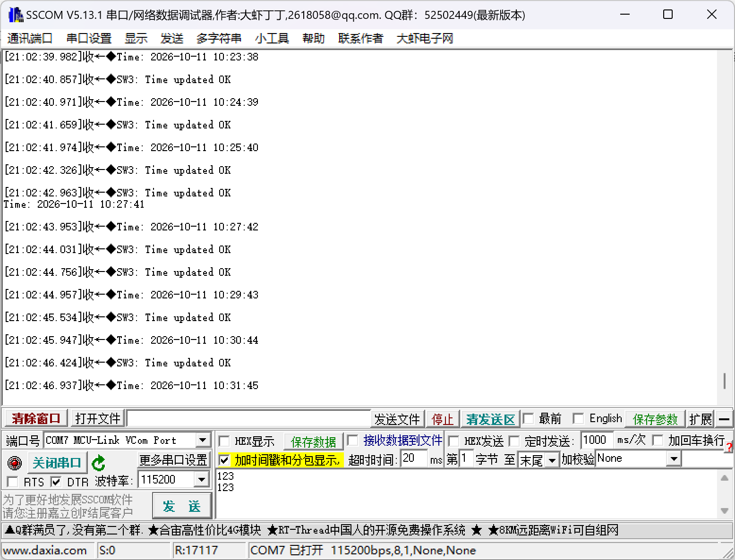Enable the English language checkbox
This screenshot has height=560, width=735.
(x=578, y=419)
